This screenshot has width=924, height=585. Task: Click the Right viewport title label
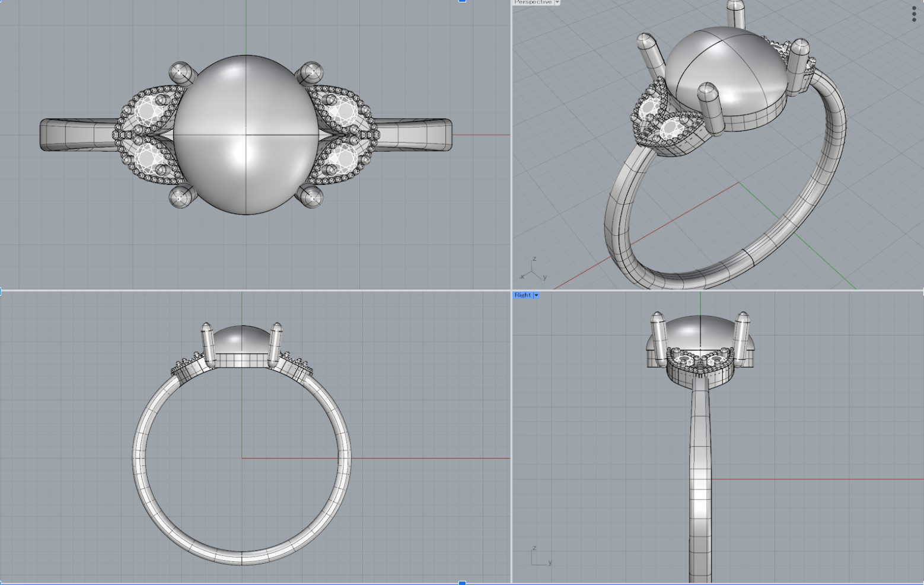click(522, 295)
